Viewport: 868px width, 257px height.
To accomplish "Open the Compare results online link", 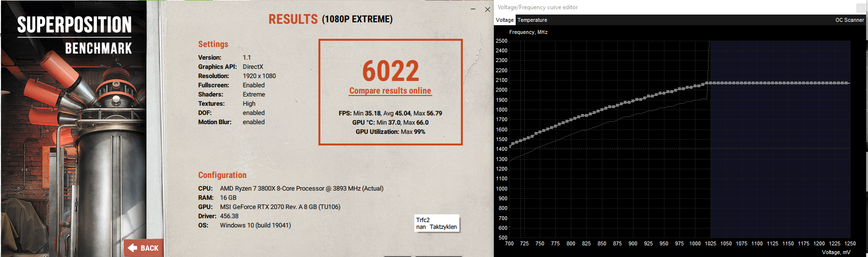I will coord(390,91).
